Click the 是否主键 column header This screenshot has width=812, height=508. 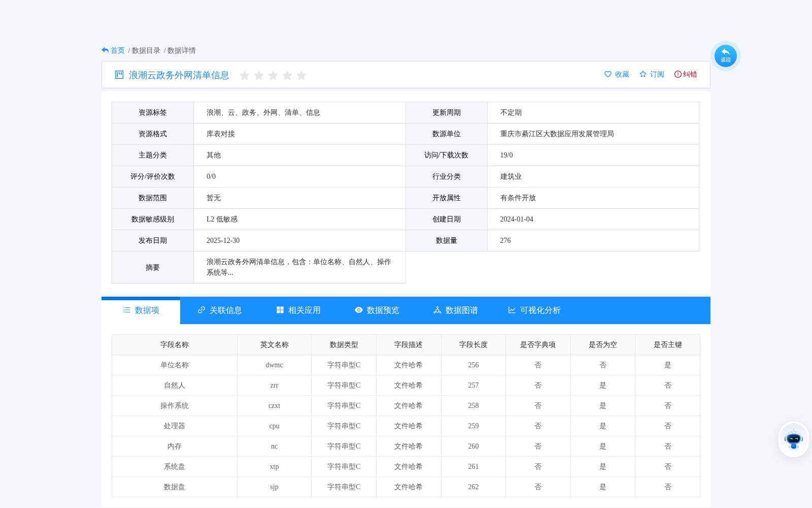coord(668,344)
